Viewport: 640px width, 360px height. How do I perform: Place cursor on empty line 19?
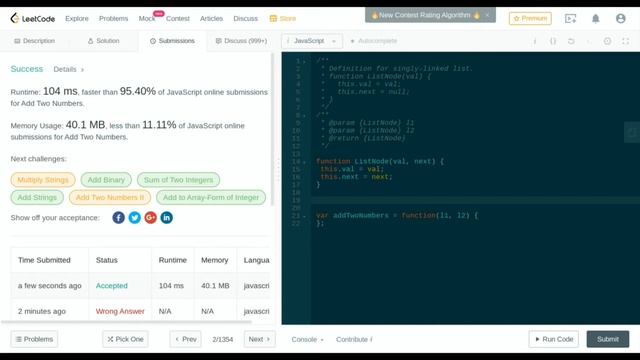(x=476, y=200)
